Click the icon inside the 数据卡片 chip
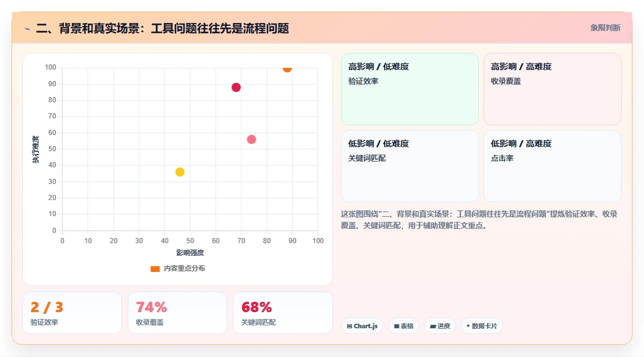The image size is (644, 357). coord(468,326)
